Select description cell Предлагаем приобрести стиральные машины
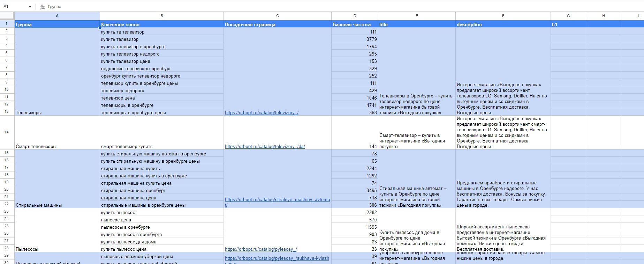 coord(503,179)
